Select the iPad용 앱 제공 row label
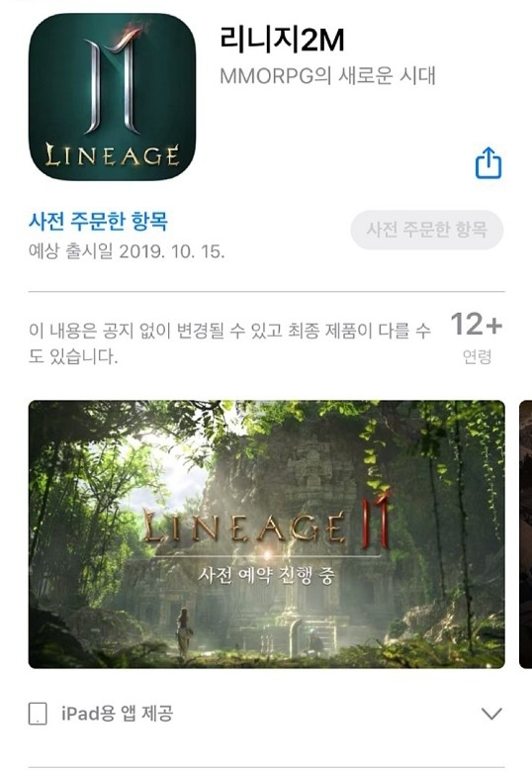The height and width of the screenshot is (772, 532). tap(117, 714)
